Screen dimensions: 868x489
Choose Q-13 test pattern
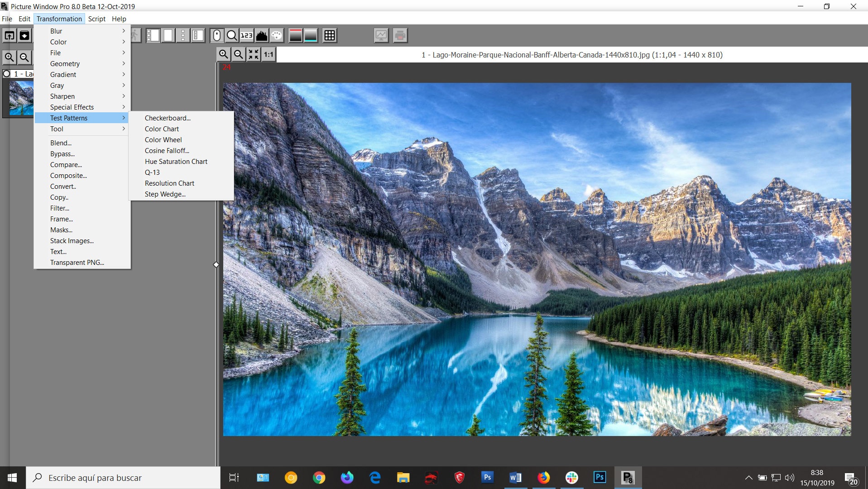181,172
